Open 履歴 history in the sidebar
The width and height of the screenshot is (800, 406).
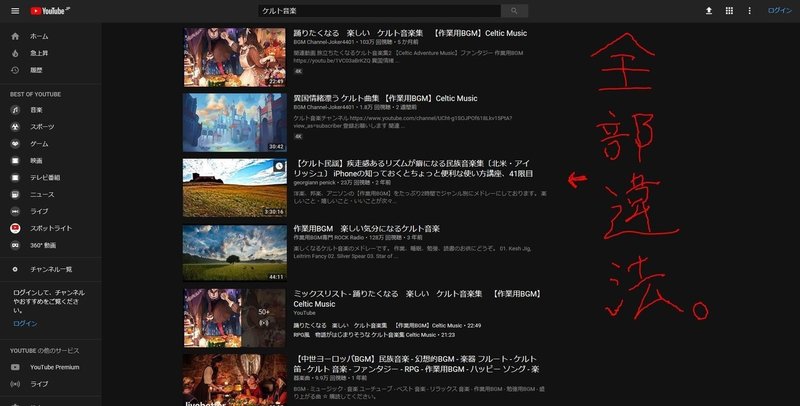click(36, 70)
